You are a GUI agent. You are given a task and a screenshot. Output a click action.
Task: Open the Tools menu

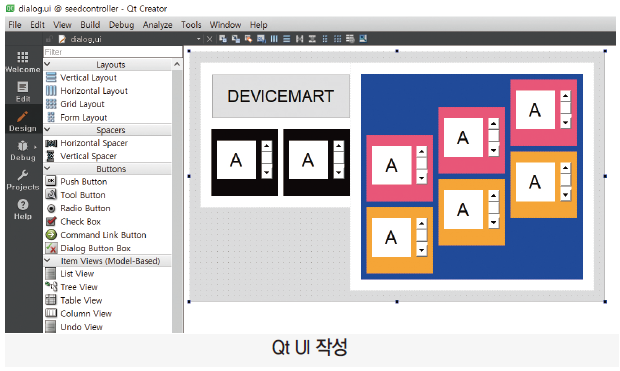191,25
